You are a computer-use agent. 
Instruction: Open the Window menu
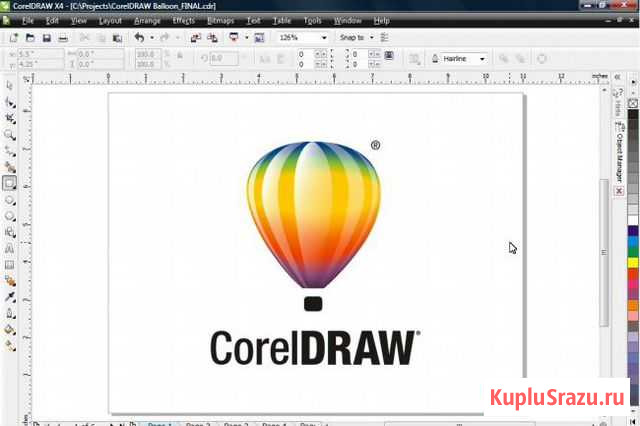(x=348, y=21)
